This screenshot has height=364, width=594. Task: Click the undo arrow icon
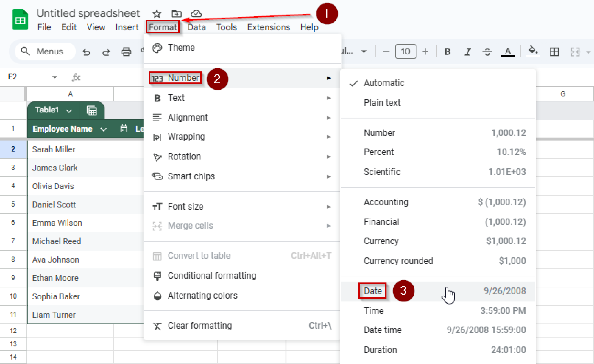(86, 52)
